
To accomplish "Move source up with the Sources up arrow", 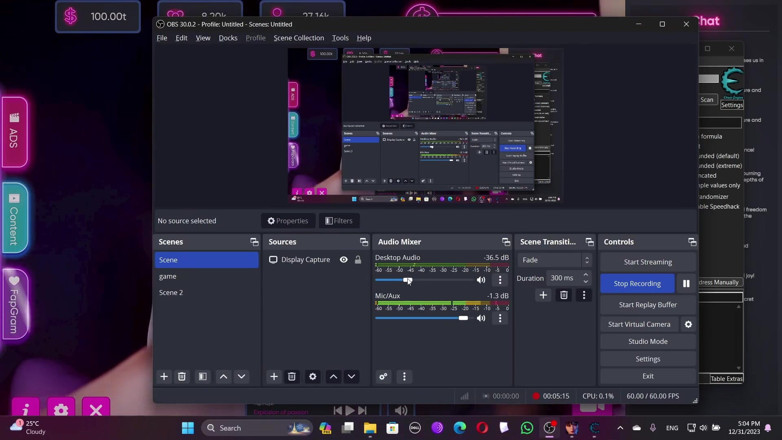I will [x=334, y=377].
